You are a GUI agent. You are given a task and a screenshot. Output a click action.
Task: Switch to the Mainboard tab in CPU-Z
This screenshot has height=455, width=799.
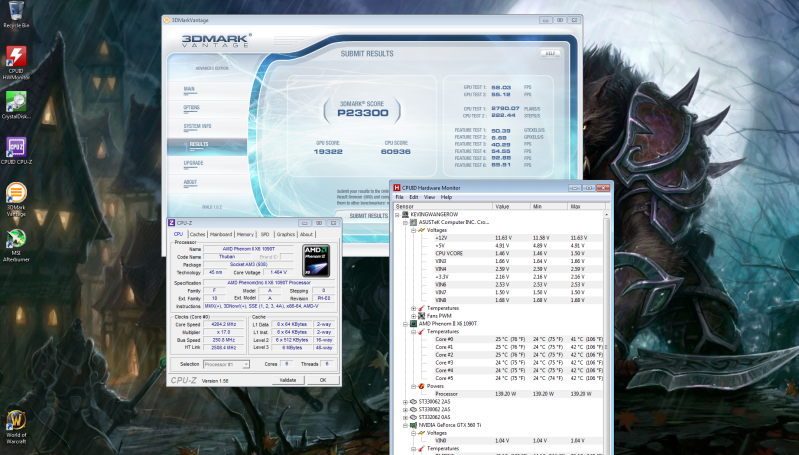(x=221, y=234)
